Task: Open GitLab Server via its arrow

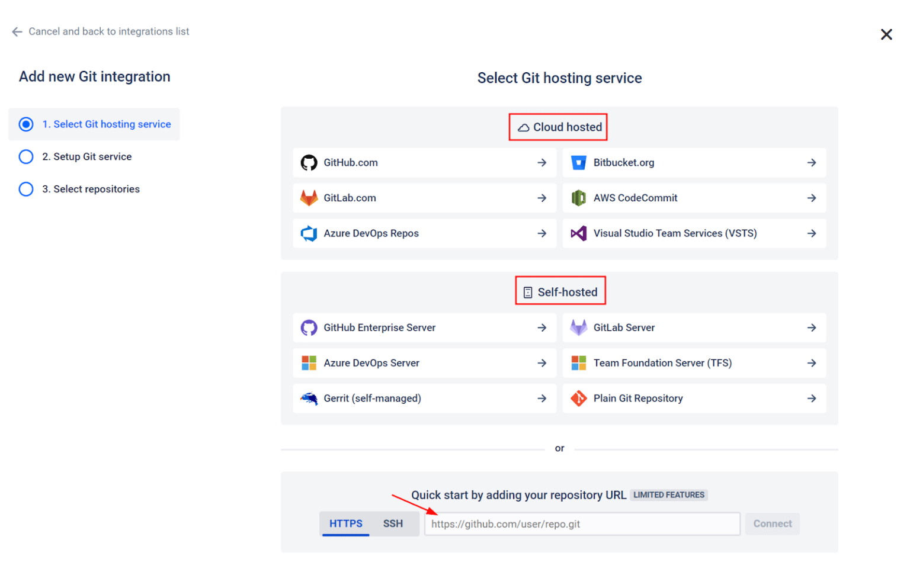Action: coord(812,327)
